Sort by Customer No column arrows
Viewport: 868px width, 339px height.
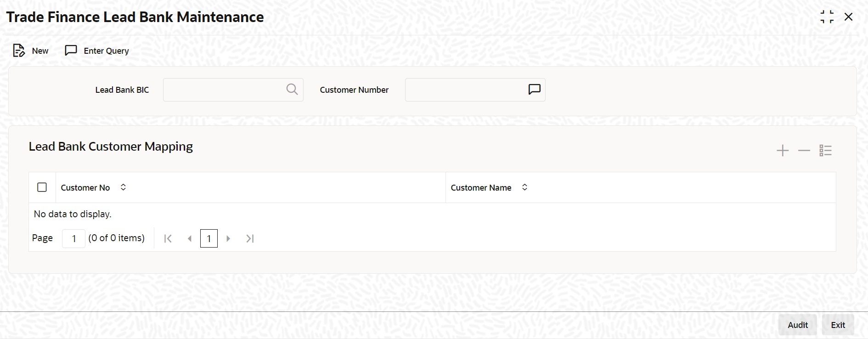123,187
